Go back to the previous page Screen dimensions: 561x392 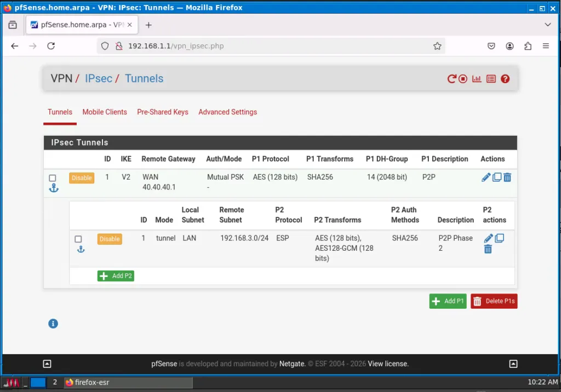click(15, 46)
